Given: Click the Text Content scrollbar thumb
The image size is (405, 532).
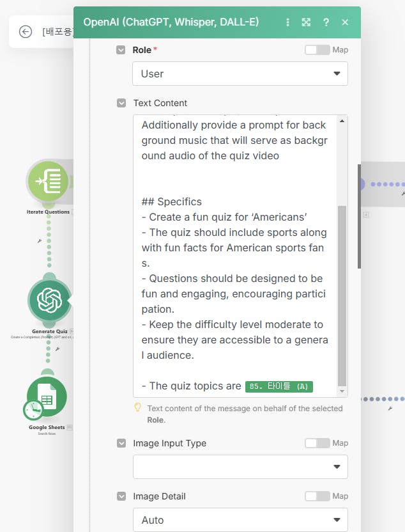Looking at the screenshot, I should click(342, 296).
